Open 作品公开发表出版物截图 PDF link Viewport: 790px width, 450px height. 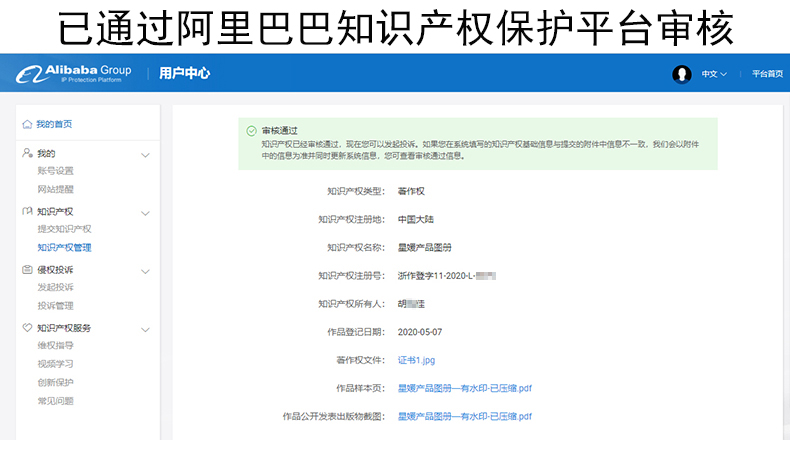pos(465,417)
